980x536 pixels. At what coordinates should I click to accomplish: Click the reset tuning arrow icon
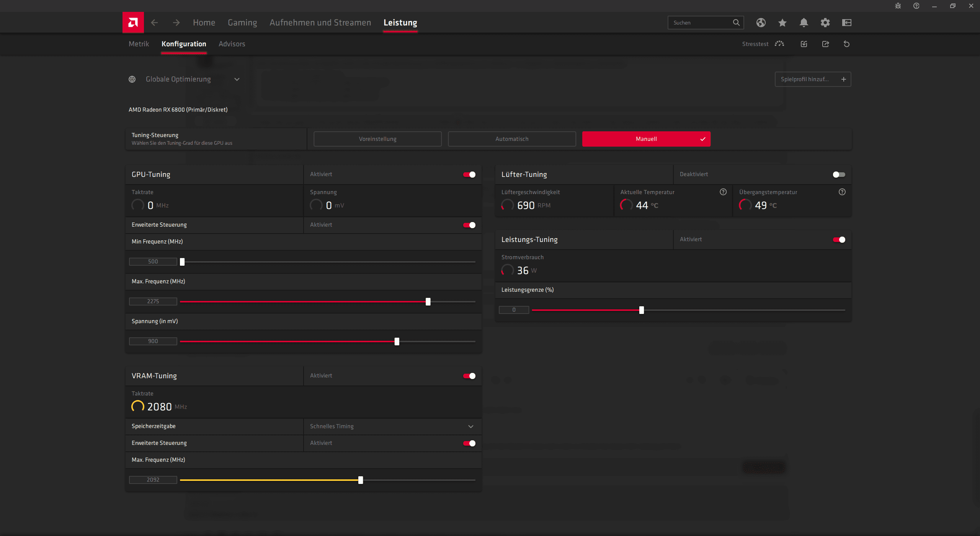846,44
